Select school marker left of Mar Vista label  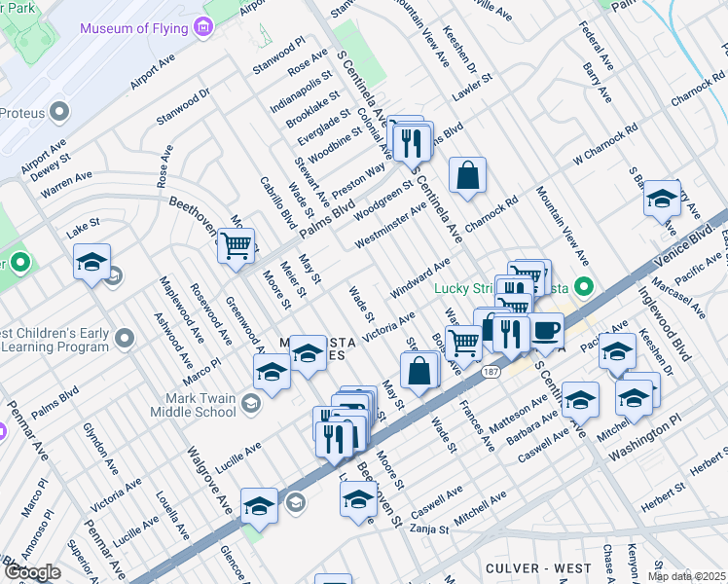coord(273,374)
